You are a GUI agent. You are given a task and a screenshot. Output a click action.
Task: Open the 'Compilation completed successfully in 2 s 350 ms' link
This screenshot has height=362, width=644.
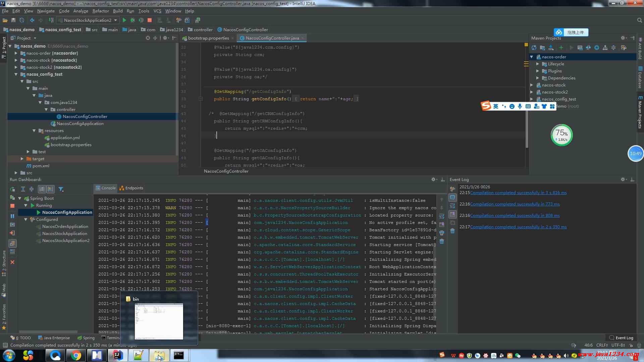[518, 227]
